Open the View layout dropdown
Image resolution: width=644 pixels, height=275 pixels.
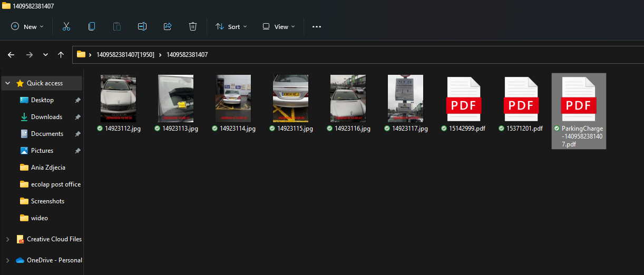click(279, 26)
